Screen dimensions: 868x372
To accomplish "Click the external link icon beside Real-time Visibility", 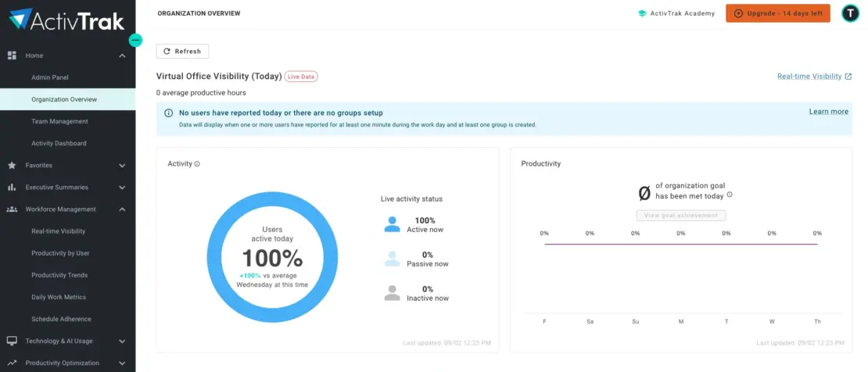I will pyautogui.click(x=848, y=77).
